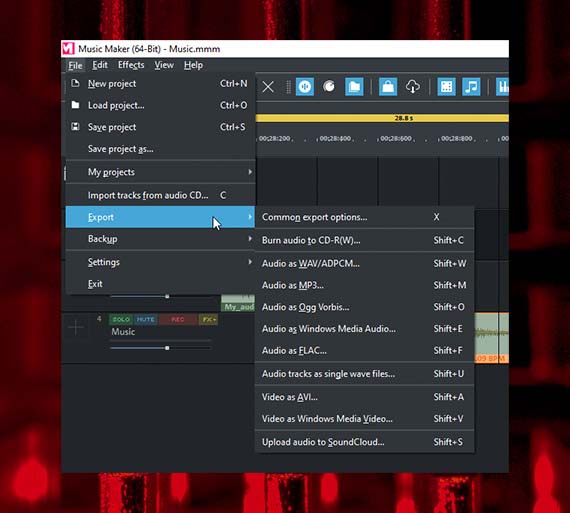Expand the My projects submenu
Image resolution: width=570 pixels, height=513 pixels.
tap(160, 172)
